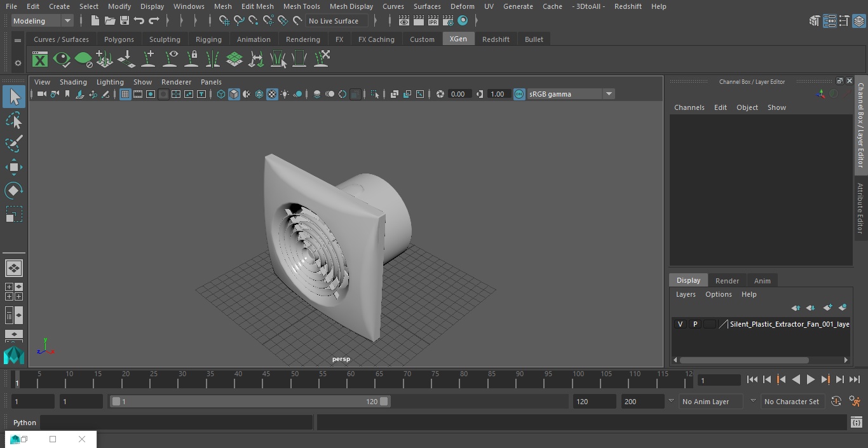Toggle viewport grid display
Screen dimensions: 868x448
[125, 94]
